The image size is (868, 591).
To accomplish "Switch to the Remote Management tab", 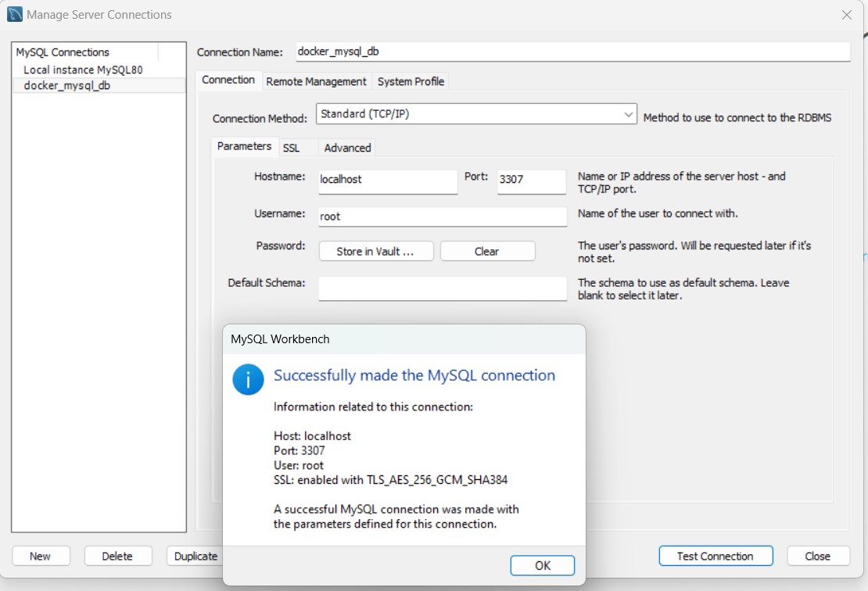I will (x=316, y=81).
